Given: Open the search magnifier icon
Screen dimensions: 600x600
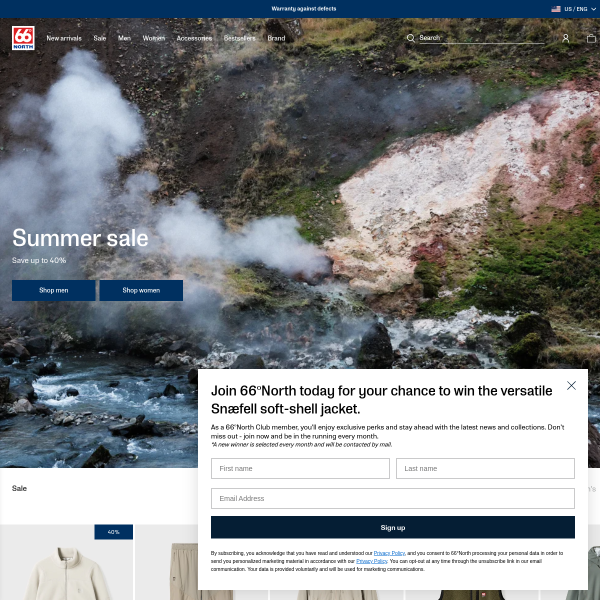Looking at the screenshot, I should [411, 38].
